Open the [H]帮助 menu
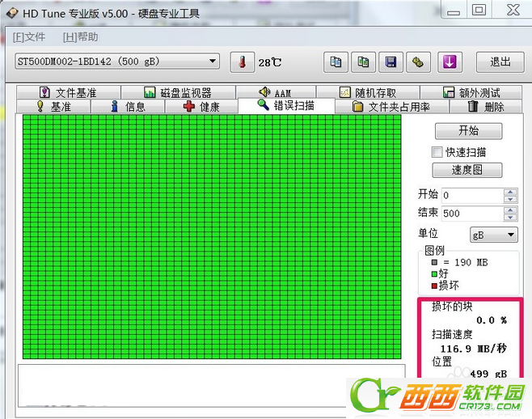532x419 pixels. [80, 36]
